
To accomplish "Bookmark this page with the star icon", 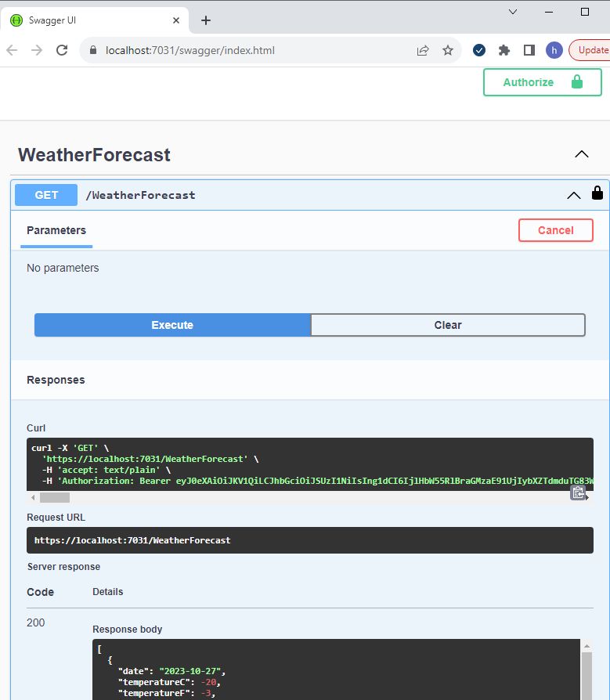I will click(x=447, y=50).
